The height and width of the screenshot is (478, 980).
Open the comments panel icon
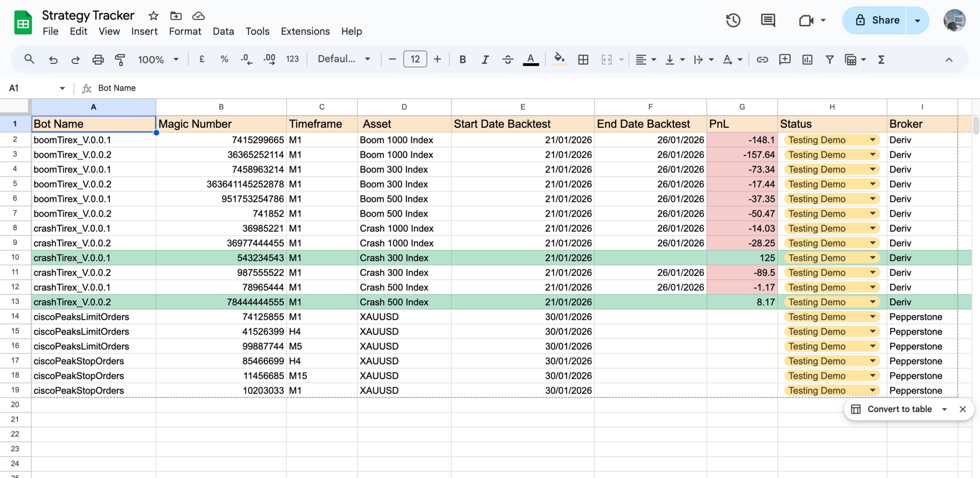(768, 20)
